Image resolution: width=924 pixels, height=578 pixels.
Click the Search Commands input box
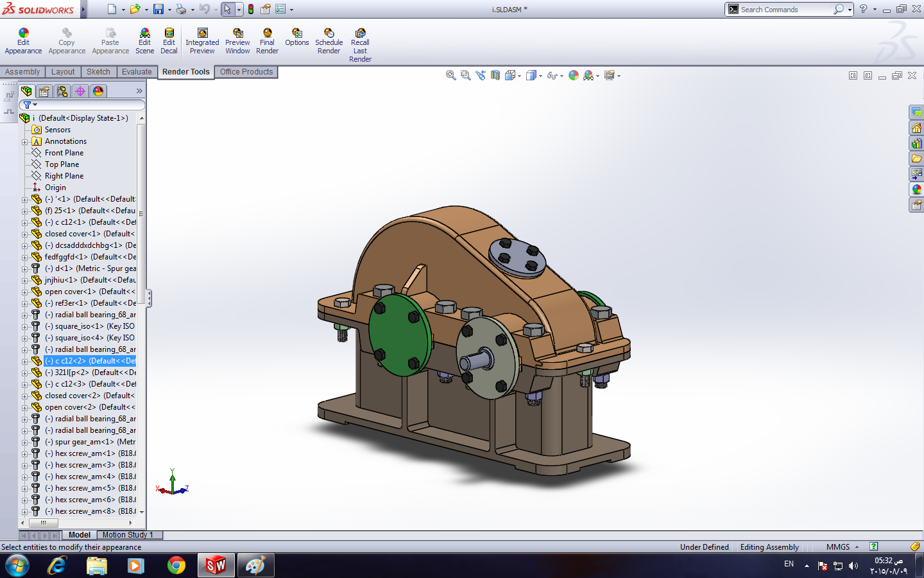786,10
